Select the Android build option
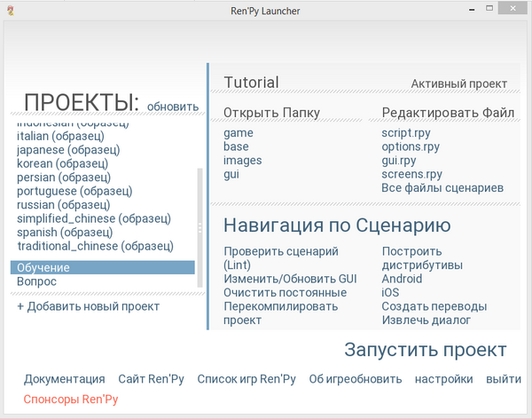 point(402,279)
